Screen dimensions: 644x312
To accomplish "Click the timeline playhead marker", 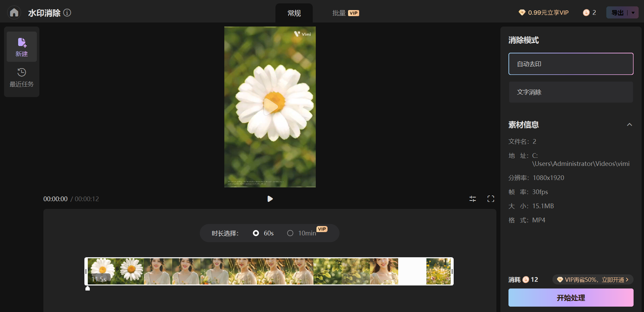I will [x=87, y=288].
